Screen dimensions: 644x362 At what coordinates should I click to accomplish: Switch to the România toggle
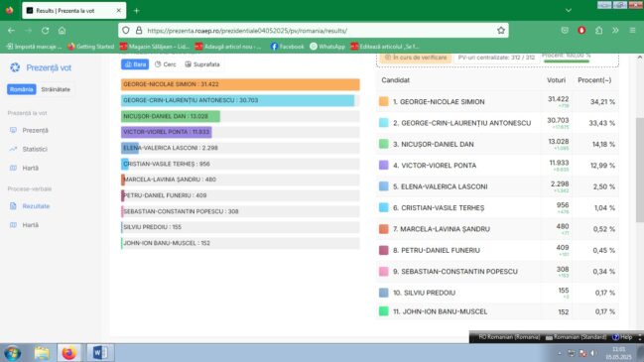(22, 89)
